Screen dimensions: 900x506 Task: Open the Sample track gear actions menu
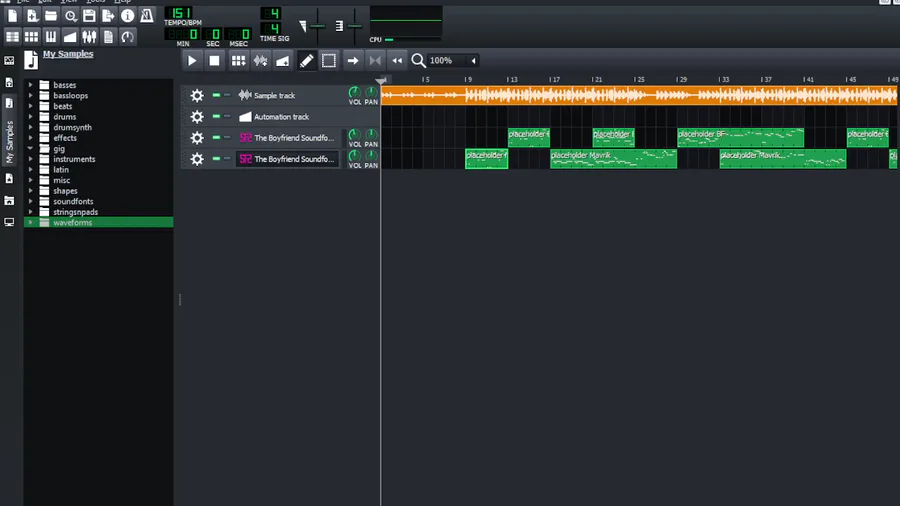197,95
